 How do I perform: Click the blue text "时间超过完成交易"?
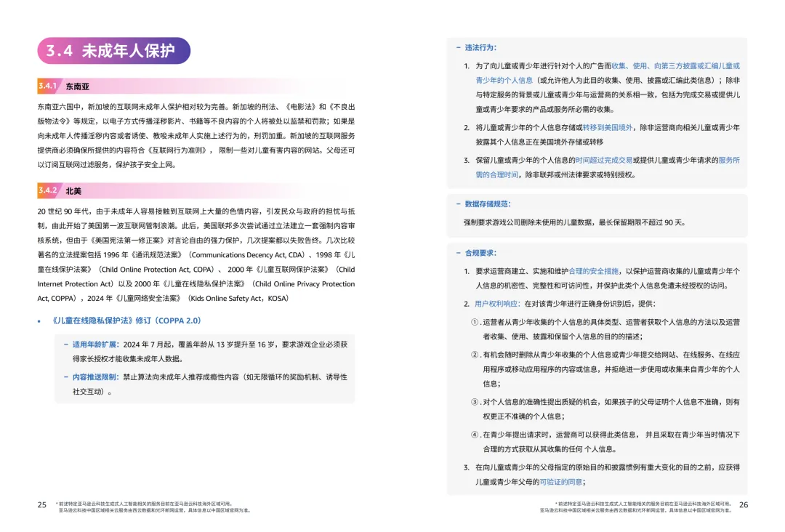pyautogui.click(x=603, y=160)
